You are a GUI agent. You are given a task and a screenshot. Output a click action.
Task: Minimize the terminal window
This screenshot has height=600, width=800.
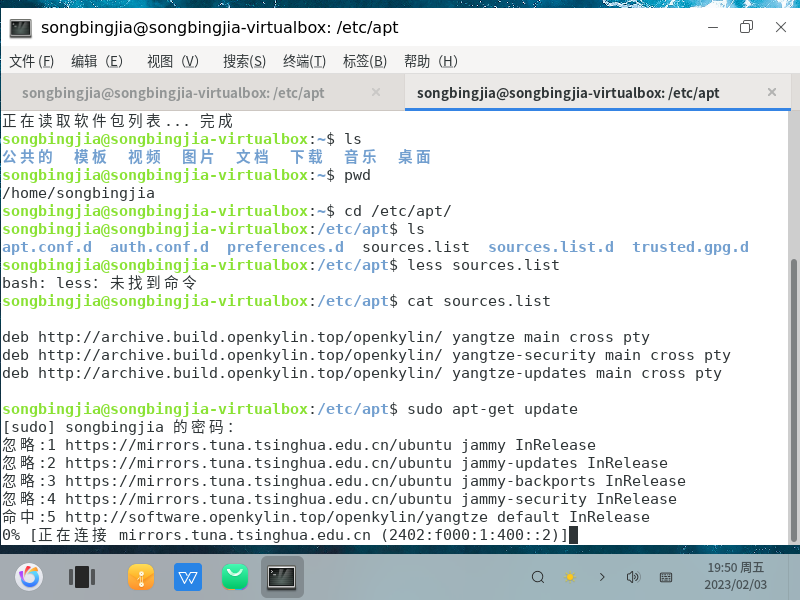pos(713,27)
